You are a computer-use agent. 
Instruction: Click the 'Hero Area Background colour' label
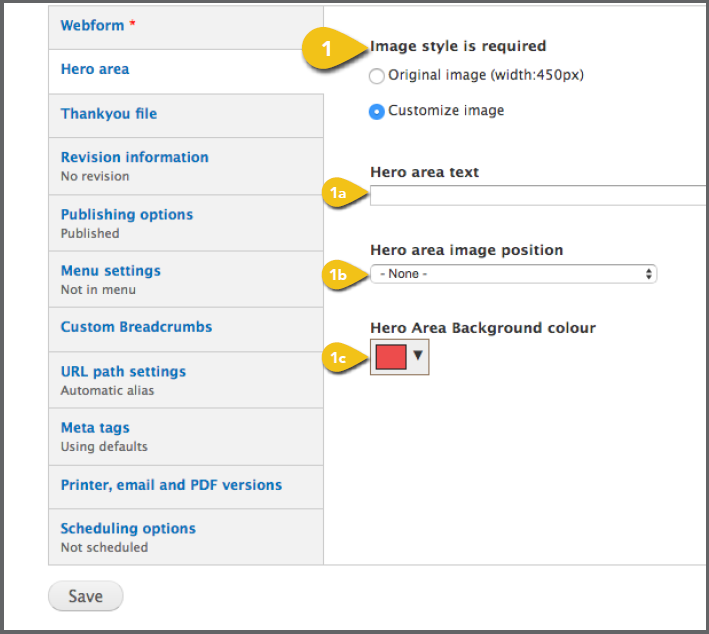483,328
